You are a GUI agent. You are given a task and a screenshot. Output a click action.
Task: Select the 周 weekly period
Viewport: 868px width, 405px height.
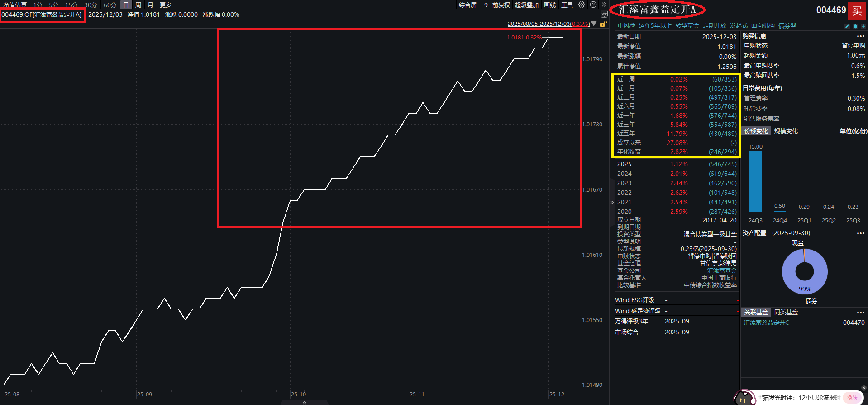pyautogui.click(x=138, y=5)
